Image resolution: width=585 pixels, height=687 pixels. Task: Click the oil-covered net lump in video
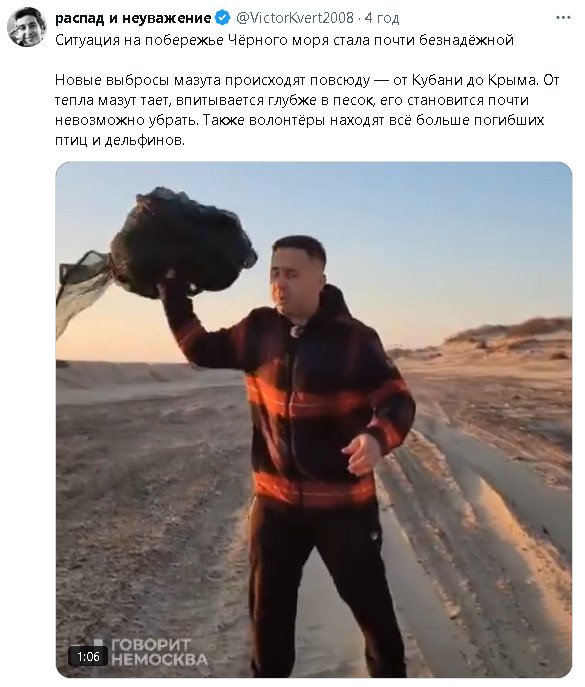coord(182,243)
